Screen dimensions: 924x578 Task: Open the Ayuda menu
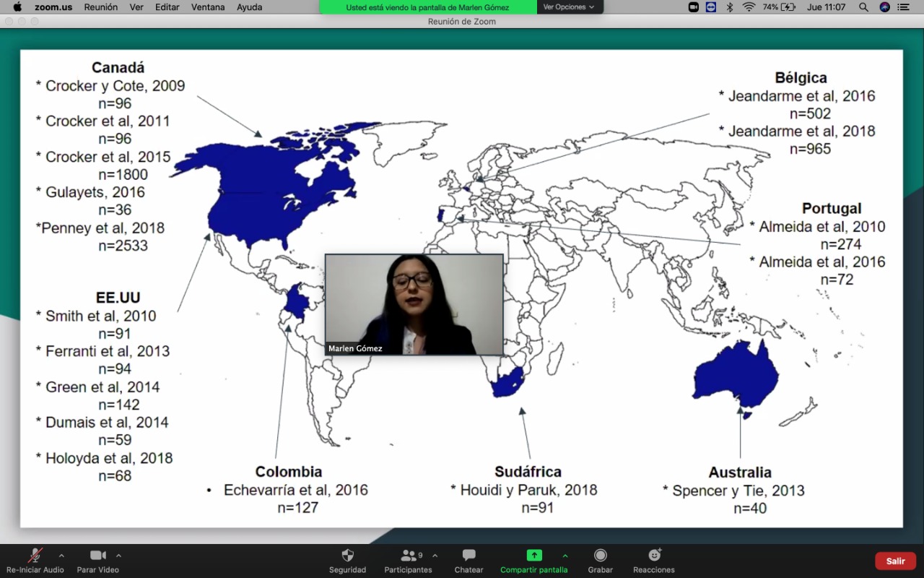pos(250,7)
